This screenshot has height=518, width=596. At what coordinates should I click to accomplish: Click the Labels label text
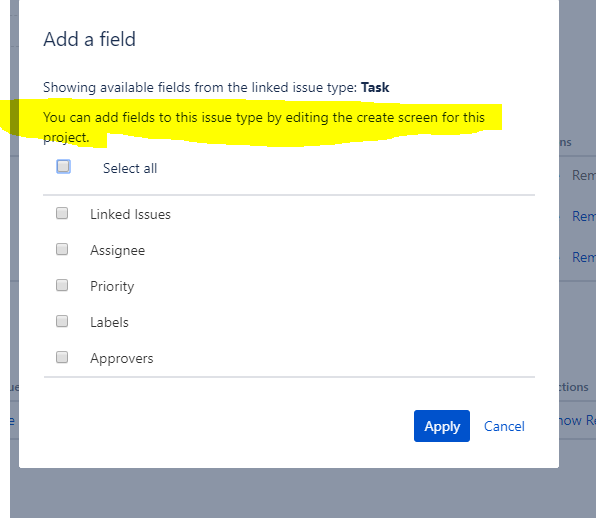coord(109,322)
